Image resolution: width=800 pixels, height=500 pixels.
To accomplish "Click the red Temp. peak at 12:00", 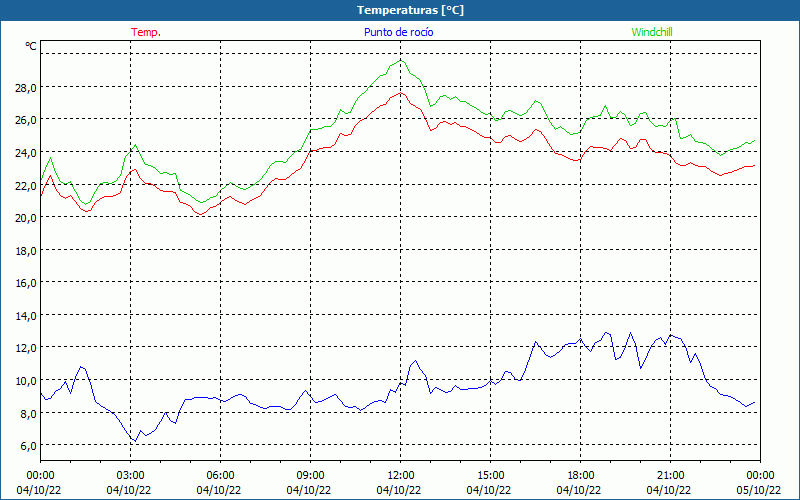I will [401, 93].
